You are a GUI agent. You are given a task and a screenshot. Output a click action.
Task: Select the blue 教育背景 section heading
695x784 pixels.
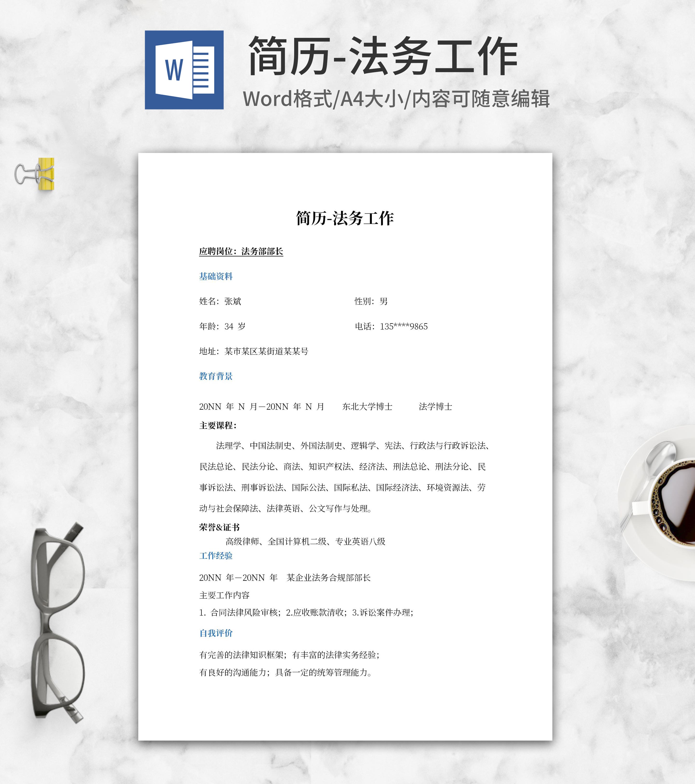click(x=216, y=376)
